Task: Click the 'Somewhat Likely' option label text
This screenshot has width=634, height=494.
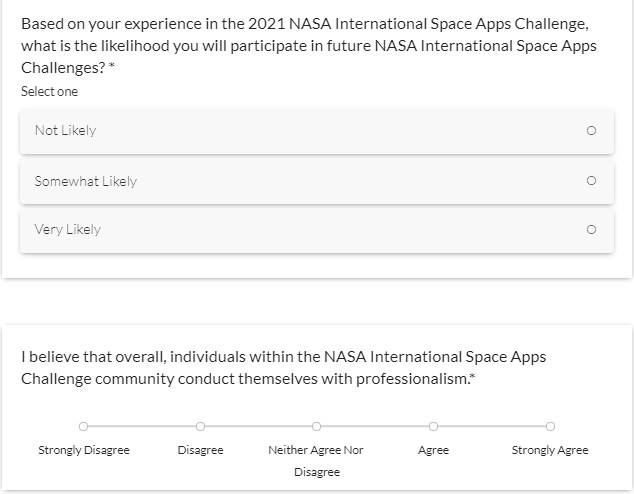Action: (85, 181)
